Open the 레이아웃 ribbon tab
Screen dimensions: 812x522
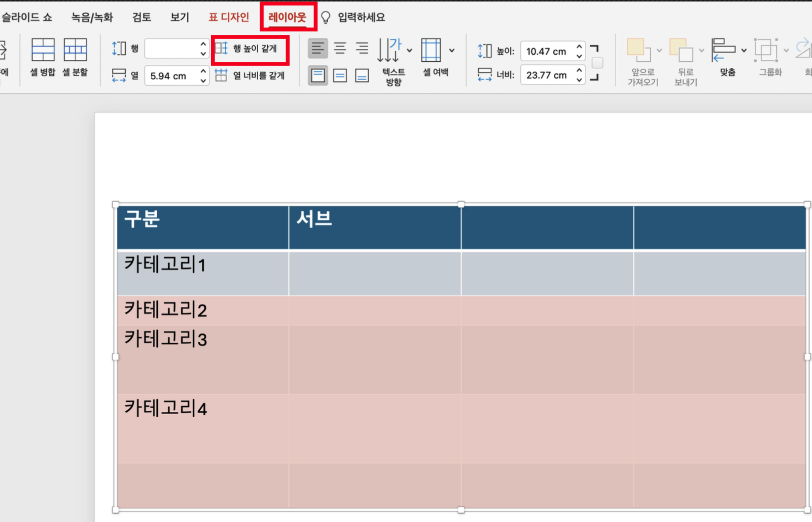point(287,17)
